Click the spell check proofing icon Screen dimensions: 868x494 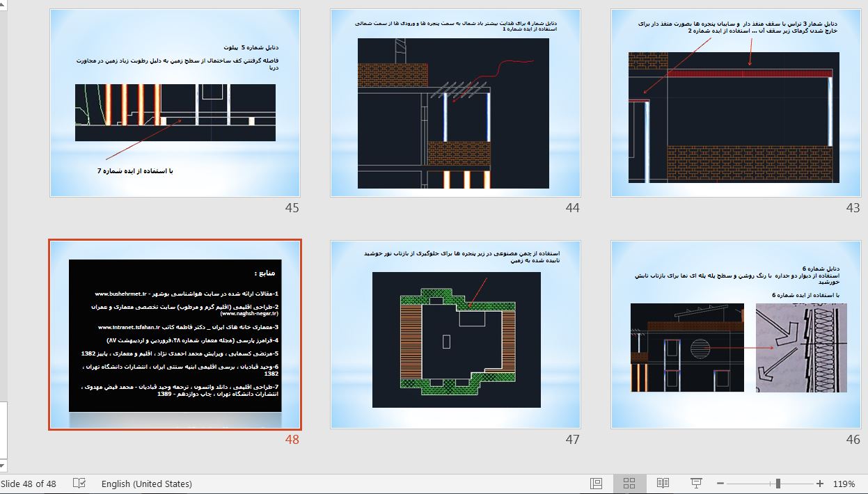pyautogui.click(x=79, y=484)
